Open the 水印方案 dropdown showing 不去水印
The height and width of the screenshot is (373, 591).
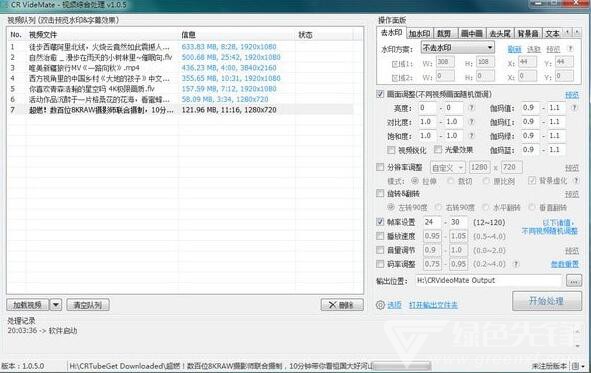coord(458,48)
